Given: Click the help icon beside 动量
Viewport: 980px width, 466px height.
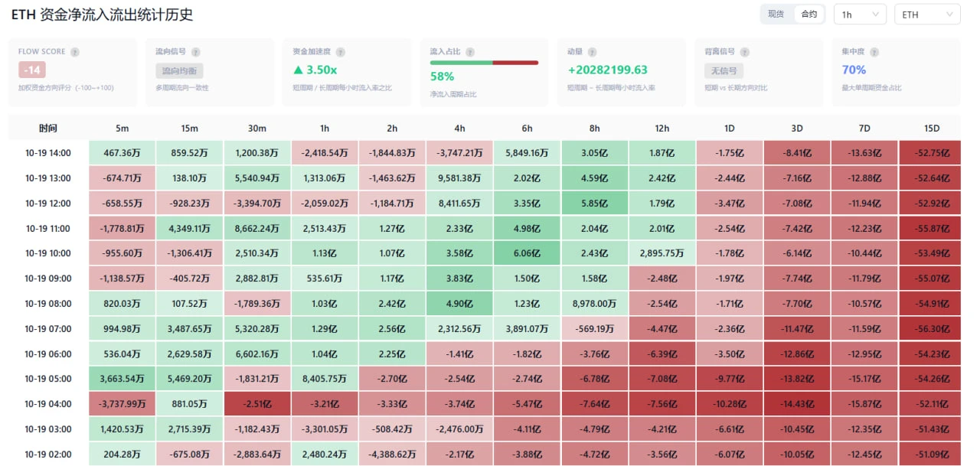Looking at the screenshot, I should [592, 52].
